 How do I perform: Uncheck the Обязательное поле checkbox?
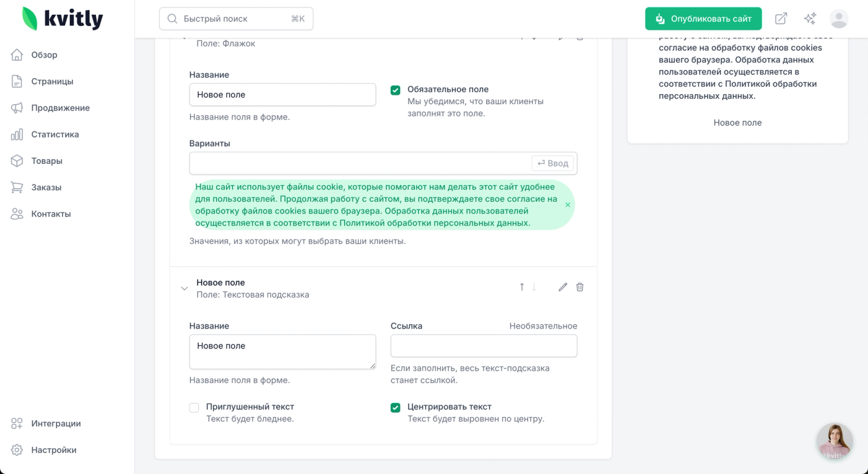396,90
